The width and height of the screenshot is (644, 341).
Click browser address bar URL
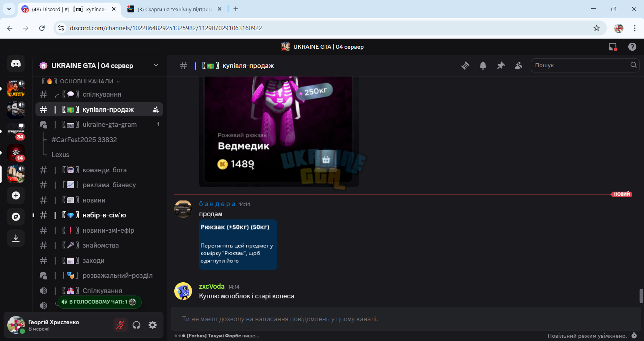pos(166,28)
